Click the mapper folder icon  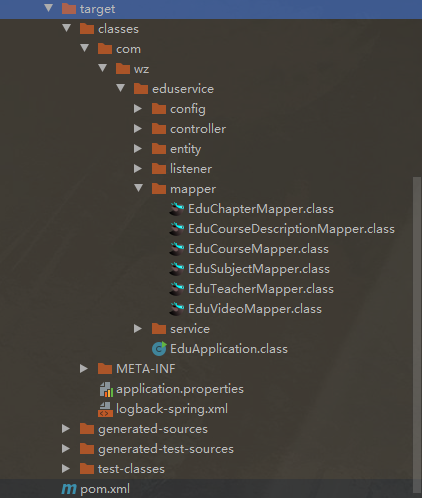(x=159, y=188)
